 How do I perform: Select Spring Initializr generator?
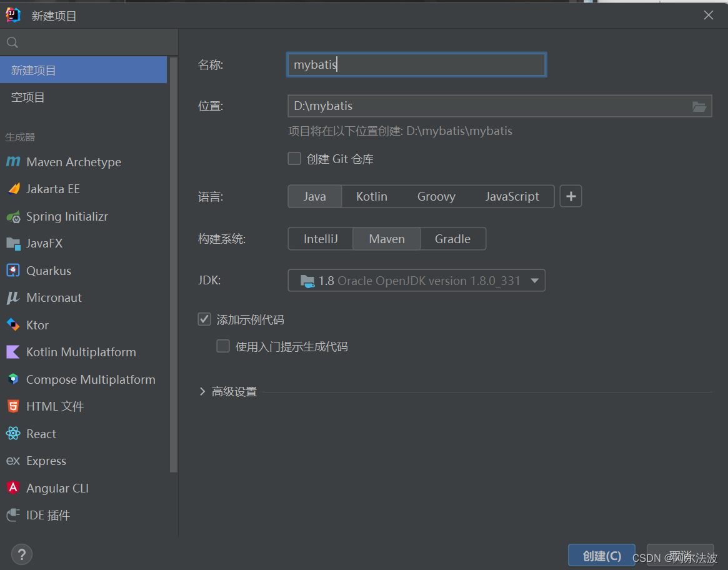point(84,216)
